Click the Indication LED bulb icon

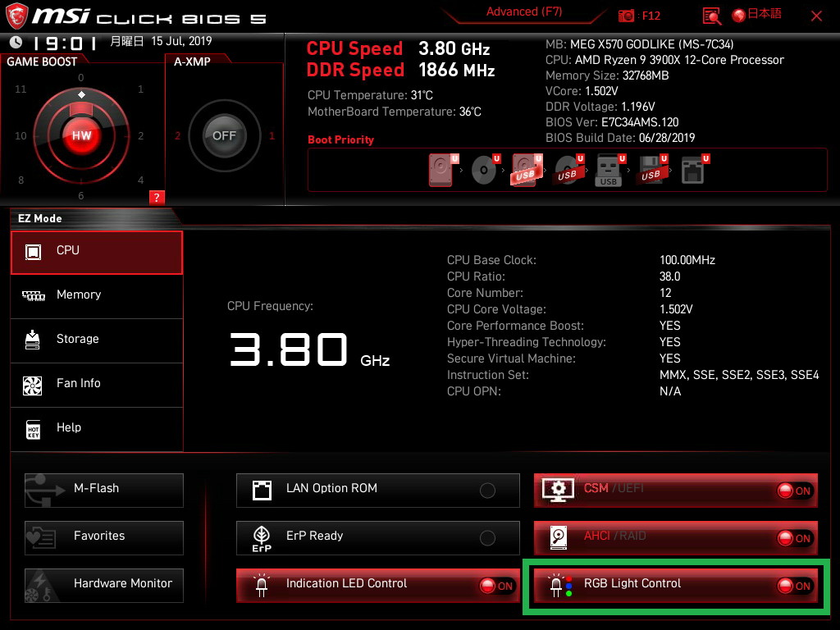tap(262, 586)
